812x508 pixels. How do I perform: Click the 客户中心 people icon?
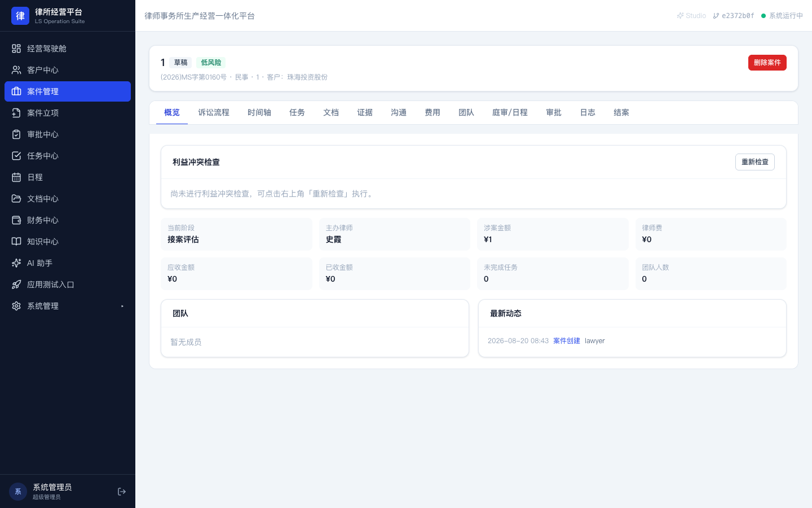click(x=16, y=70)
